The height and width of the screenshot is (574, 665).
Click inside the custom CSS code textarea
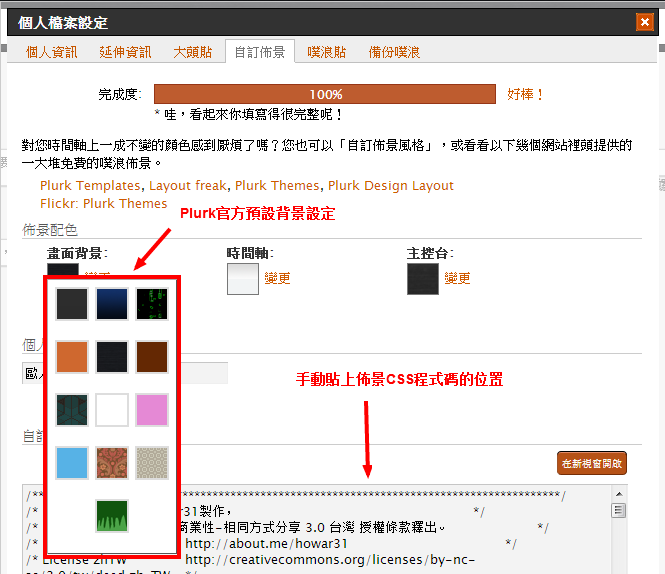click(400, 530)
